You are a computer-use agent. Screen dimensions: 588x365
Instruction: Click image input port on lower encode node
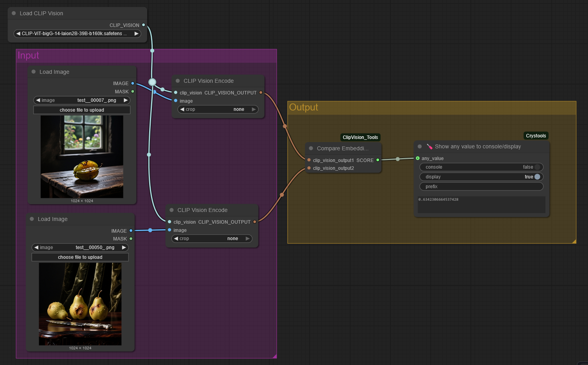click(169, 230)
